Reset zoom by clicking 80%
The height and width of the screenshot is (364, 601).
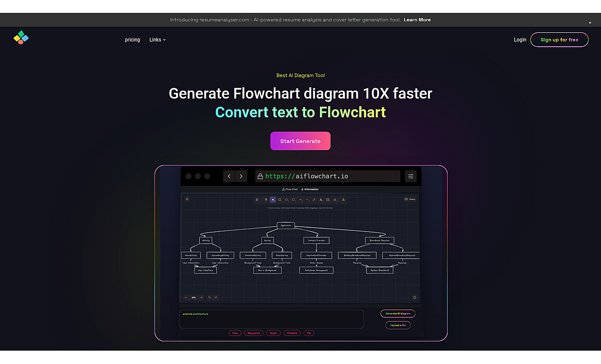click(x=194, y=297)
